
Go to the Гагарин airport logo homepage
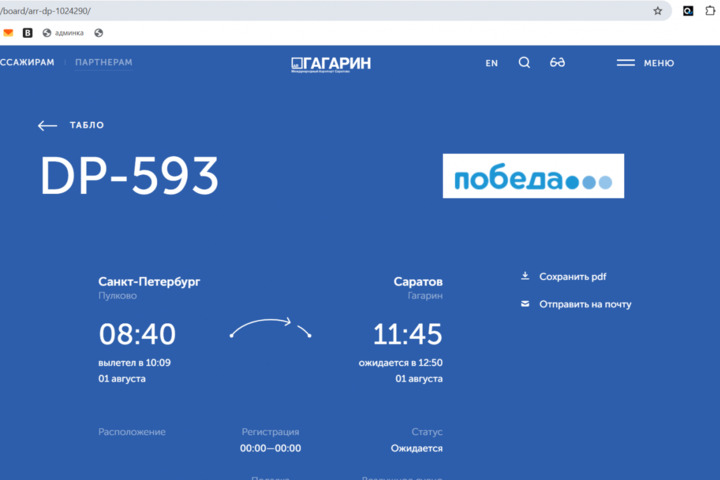point(331,64)
